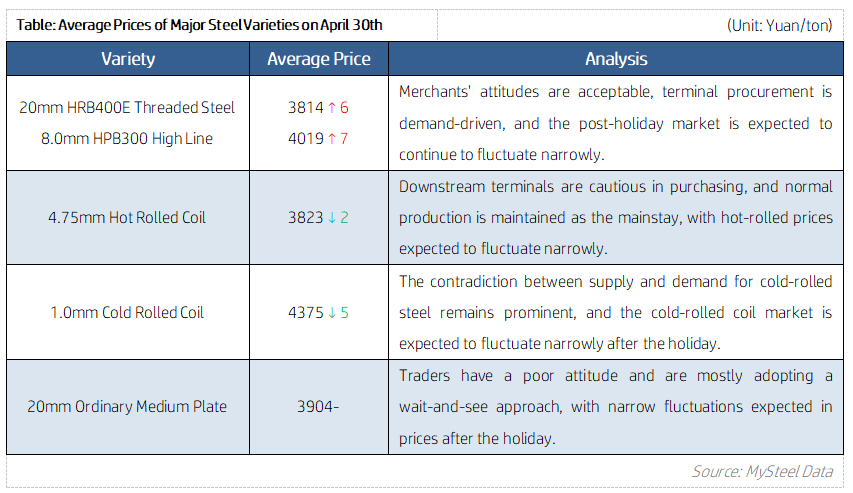
Task: Select the 8.0mm HPB300 High Line text
Action: (127, 138)
